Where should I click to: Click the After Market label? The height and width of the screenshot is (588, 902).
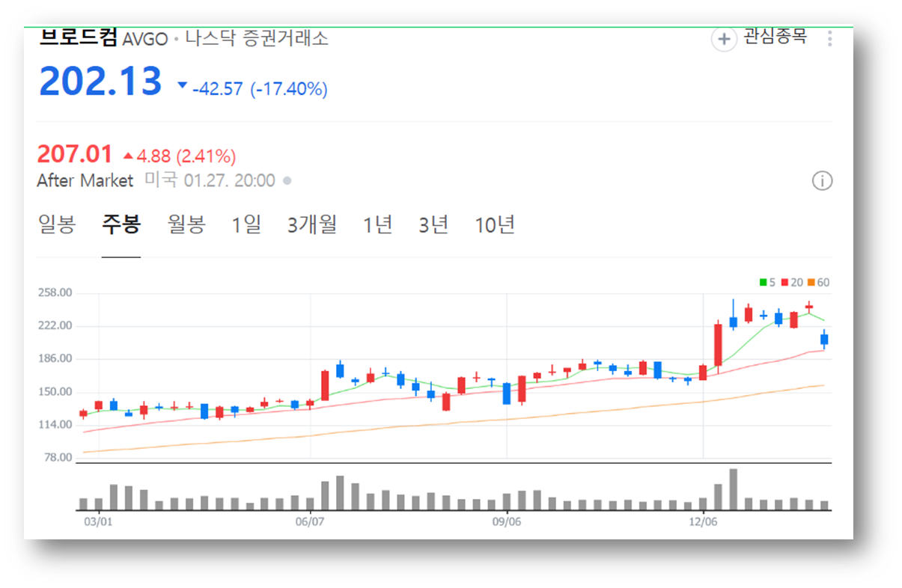coord(85,180)
